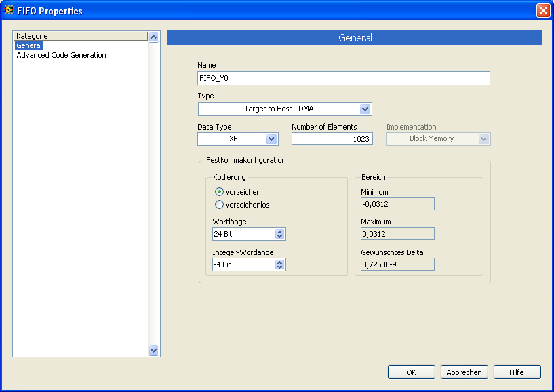Decrease Wortlänge with the down arrow
Image resolution: width=554 pixels, height=392 pixels.
(279, 237)
